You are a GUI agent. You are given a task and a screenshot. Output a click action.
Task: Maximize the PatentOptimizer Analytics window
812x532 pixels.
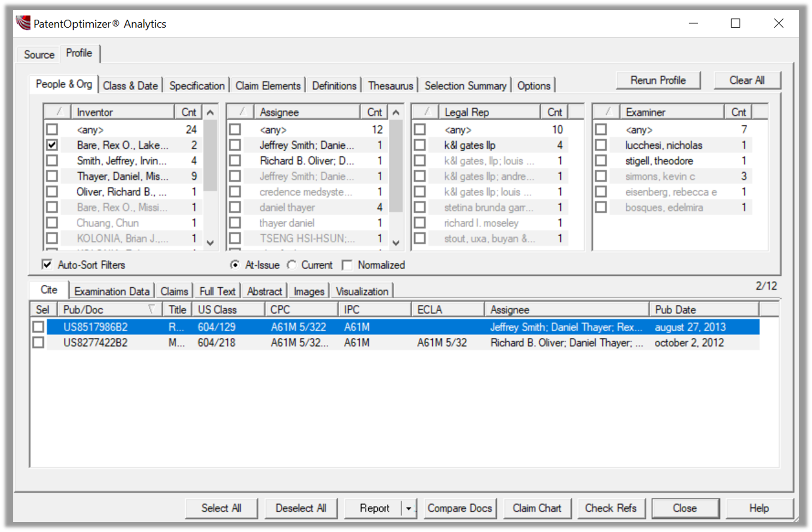[x=736, y=23]
